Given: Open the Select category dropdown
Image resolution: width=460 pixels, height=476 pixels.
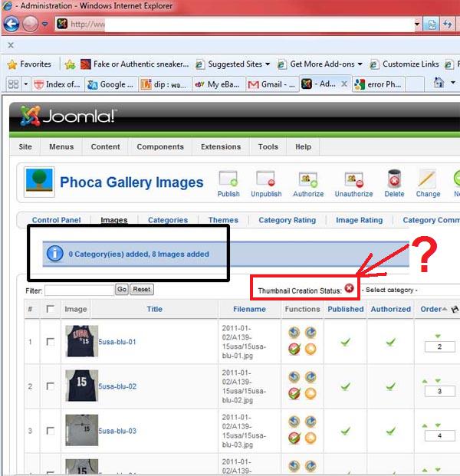Looking at the screenshot, I should [x=410, y=290].
